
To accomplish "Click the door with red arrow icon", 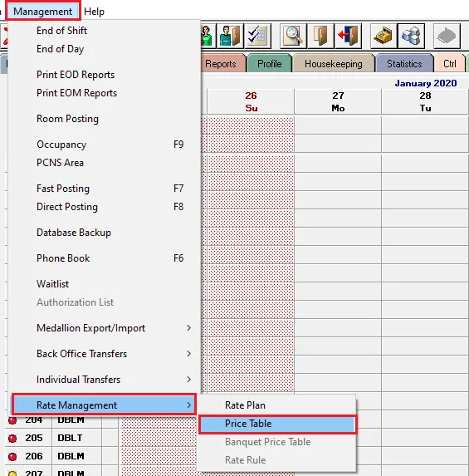I will point(349,36).
